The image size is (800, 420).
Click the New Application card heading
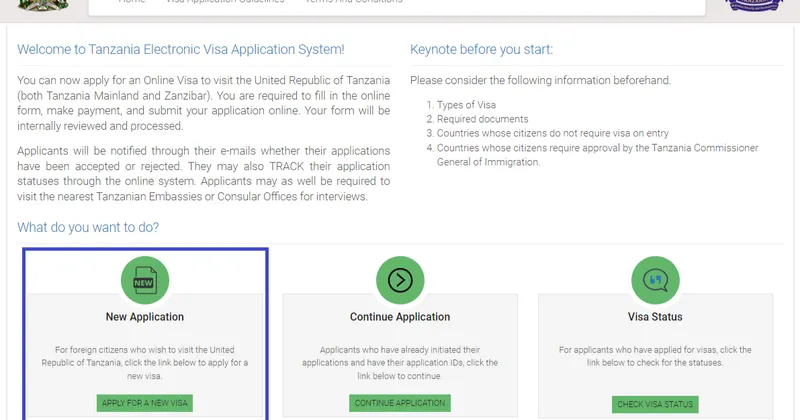tap(144, 317)
